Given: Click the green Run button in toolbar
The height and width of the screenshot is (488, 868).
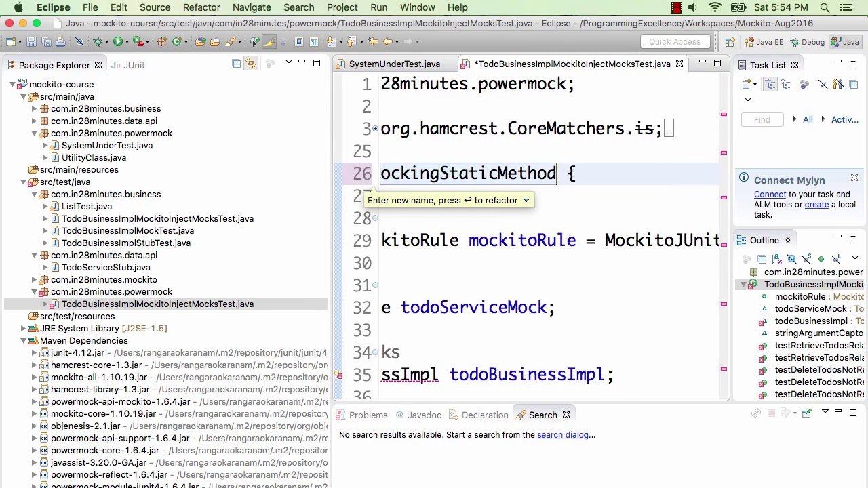Looking at the screenshot, I should click(118, 42).
